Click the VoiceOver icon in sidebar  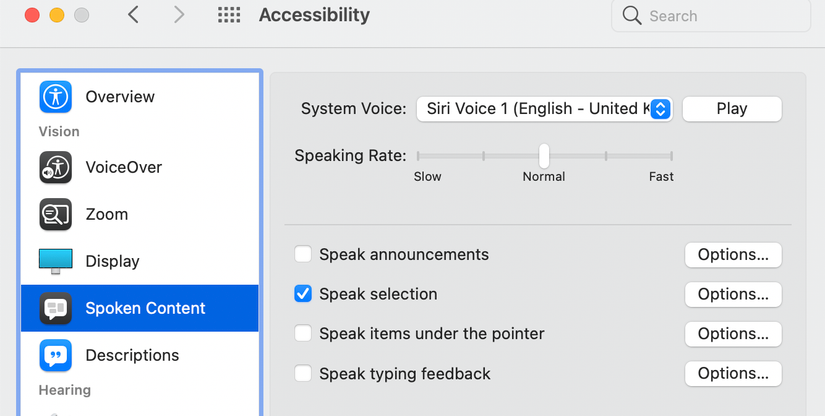[x=55, y=167]
